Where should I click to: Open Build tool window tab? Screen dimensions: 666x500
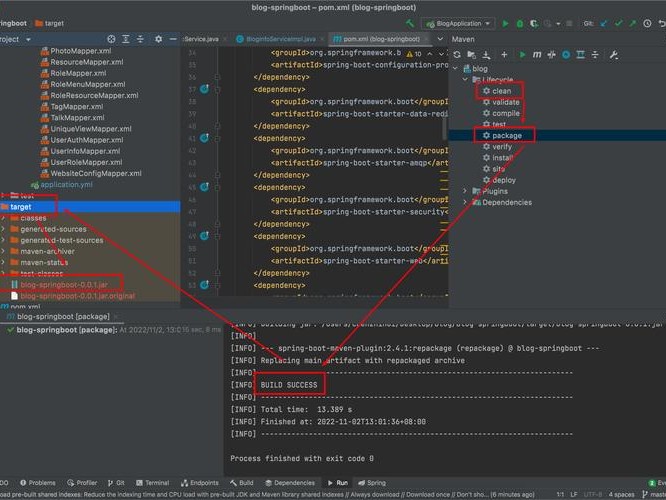coord(242,483)
